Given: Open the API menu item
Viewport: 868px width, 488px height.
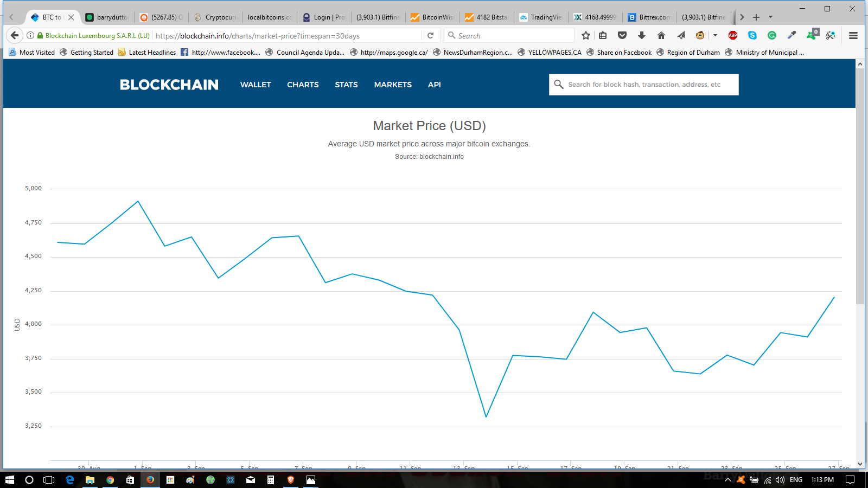Looking at the screenshot, I should coord(434,85).
